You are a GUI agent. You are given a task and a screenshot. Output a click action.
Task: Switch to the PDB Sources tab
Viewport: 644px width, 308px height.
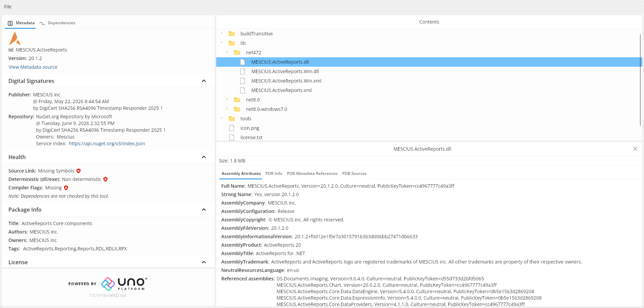pos(354,174)
